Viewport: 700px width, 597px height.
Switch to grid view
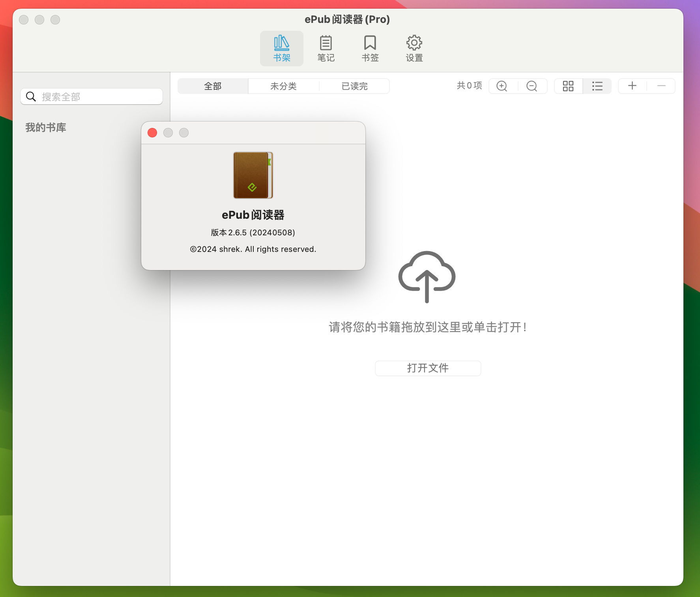coord(568,86)
